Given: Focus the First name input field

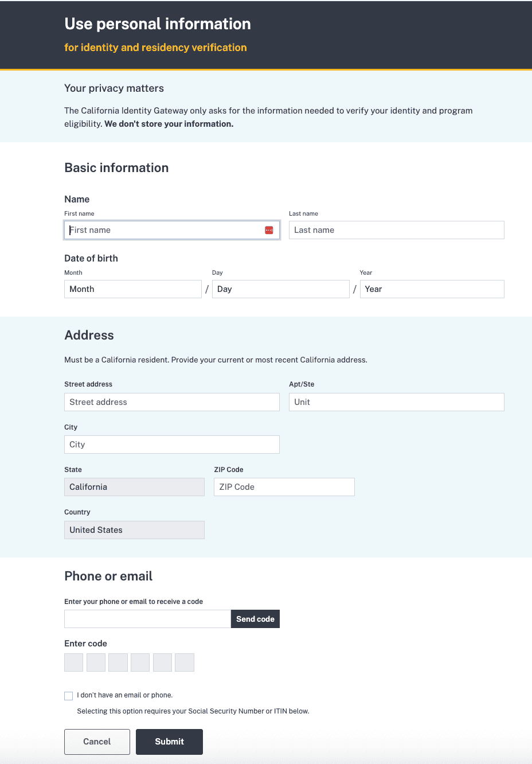Looking at the screenshot, I should click(163, 230).
